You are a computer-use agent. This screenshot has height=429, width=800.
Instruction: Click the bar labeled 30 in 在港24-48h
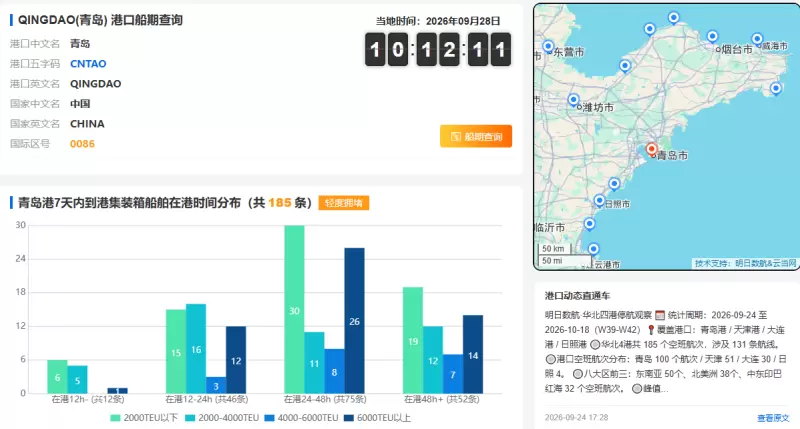coord(294,309)
